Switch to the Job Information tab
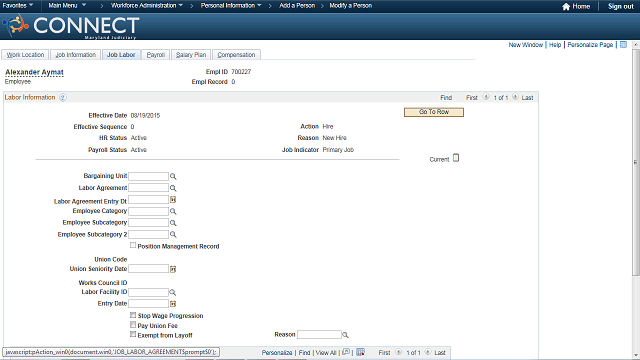Screen dimensions: 640x360 point(76,55)
